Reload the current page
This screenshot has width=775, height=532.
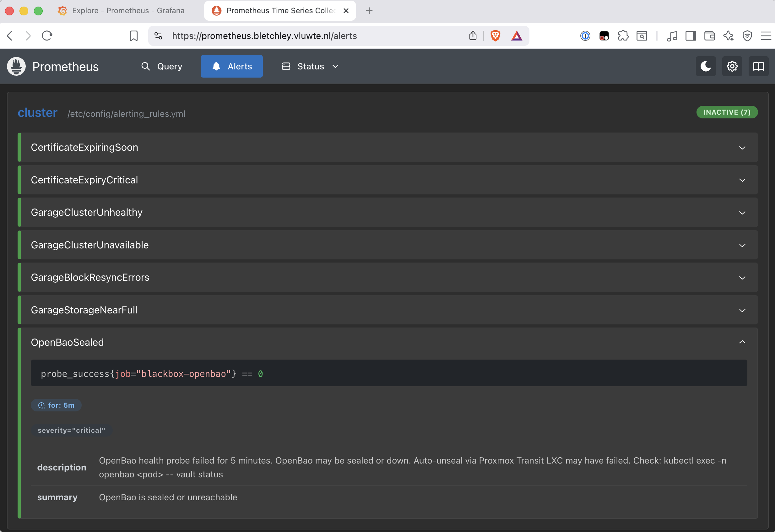[x=47, y=36]
